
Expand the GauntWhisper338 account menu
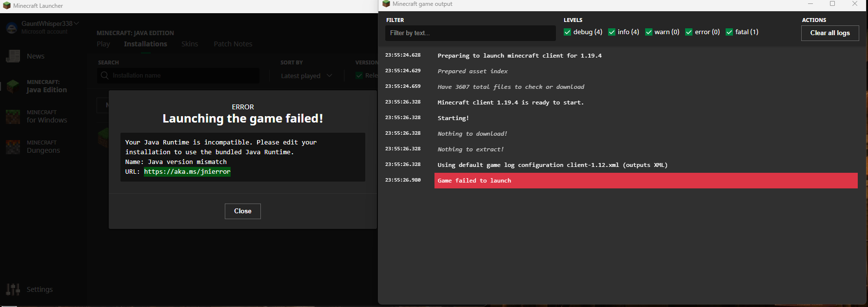50,23
